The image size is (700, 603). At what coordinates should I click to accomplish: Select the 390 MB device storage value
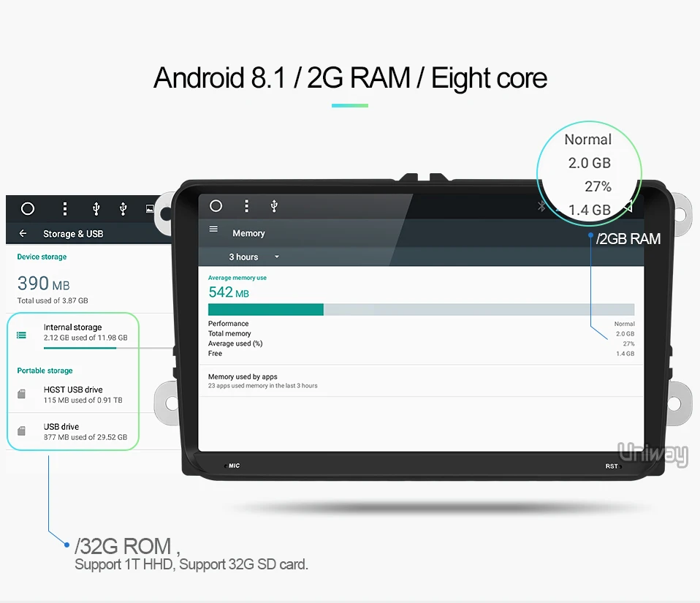coord(43,283)
